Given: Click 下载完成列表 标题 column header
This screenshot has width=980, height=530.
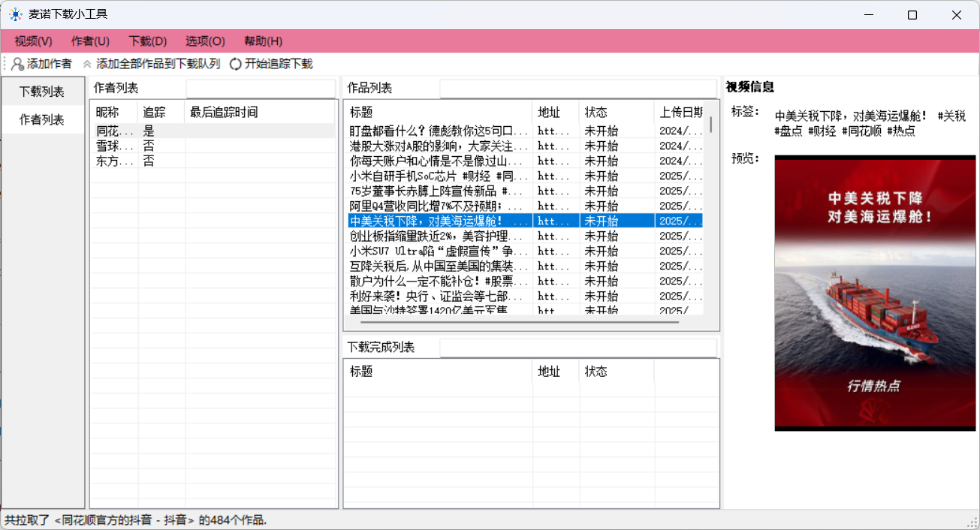Looking at the screenshot, I should click(x=439, y=372).
